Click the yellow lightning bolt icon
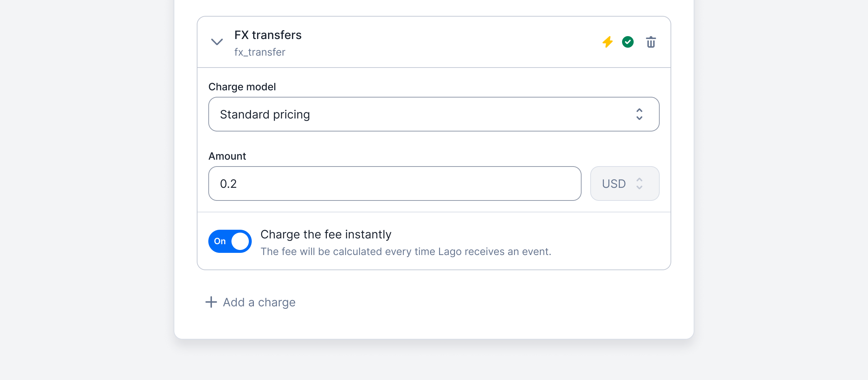Image resolution: width=868 pixels, height=380 pixels. tap(608, 42)
